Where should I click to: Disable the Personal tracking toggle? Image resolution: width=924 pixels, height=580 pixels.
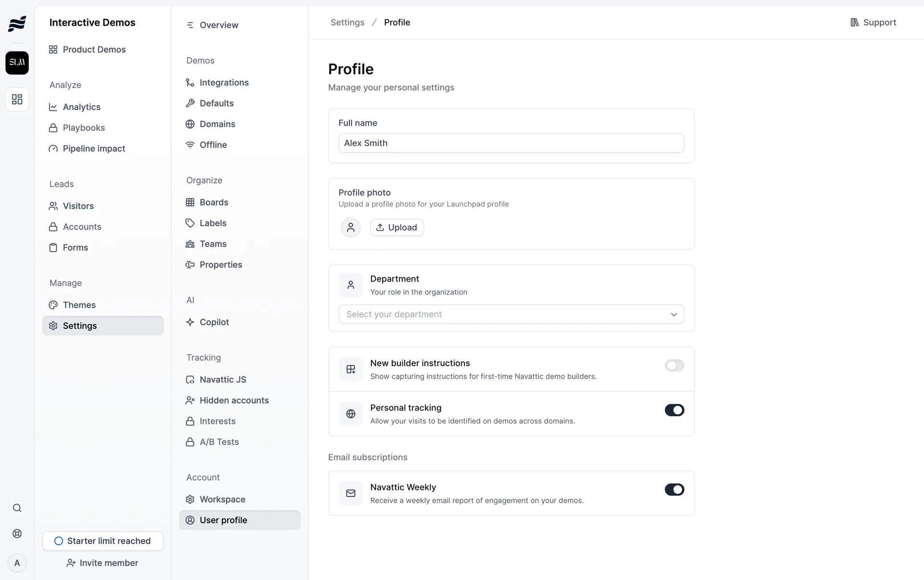click(674, 410)
